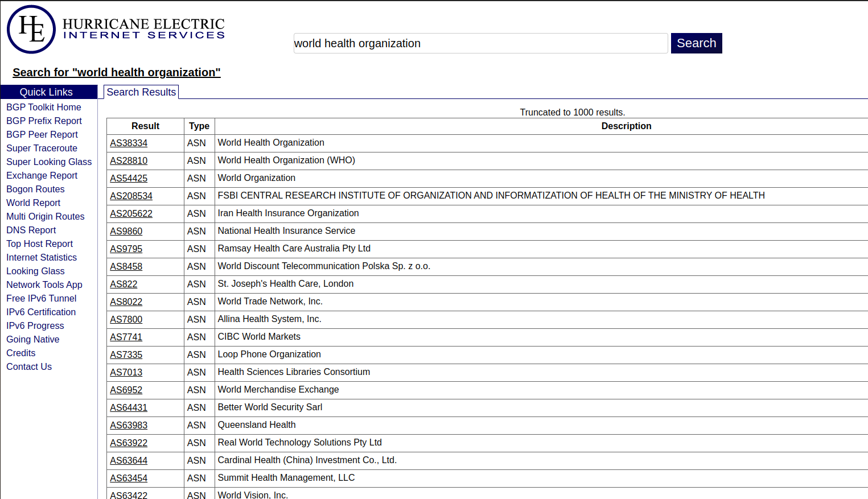Click 'World Health Organization (WHO)' description
This screenshot has width=868, height=499.
(x=286, y=160)
